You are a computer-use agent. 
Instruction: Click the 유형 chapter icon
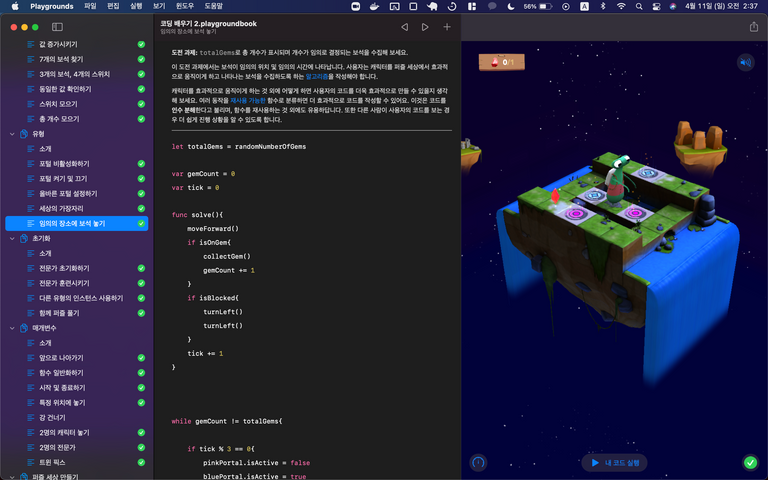pos(24,134)
